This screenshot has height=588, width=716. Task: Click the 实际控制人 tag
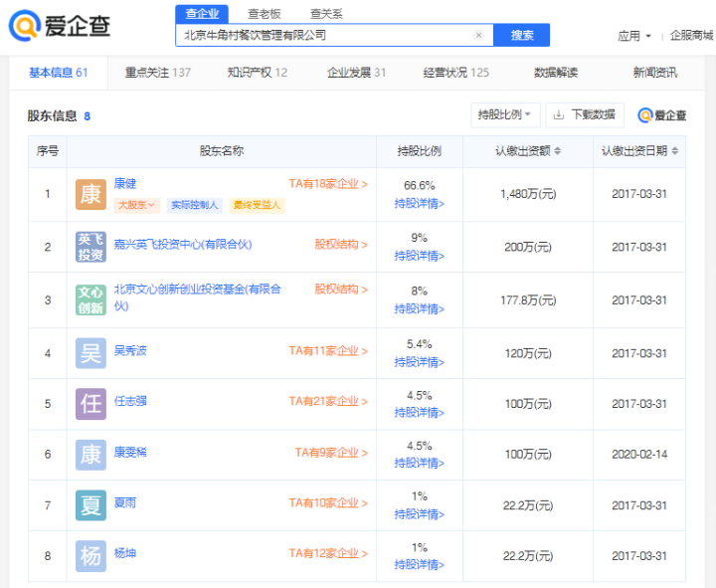pyautogui.click(x=195, y=205)
